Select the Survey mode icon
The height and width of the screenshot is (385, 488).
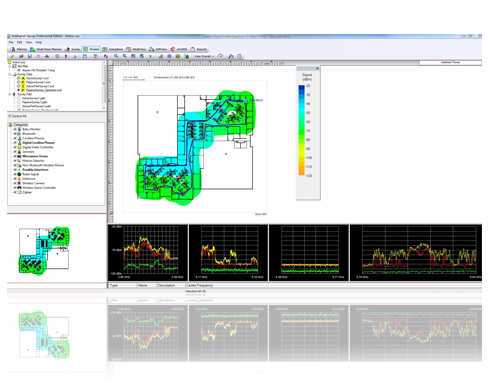[72, 49]
